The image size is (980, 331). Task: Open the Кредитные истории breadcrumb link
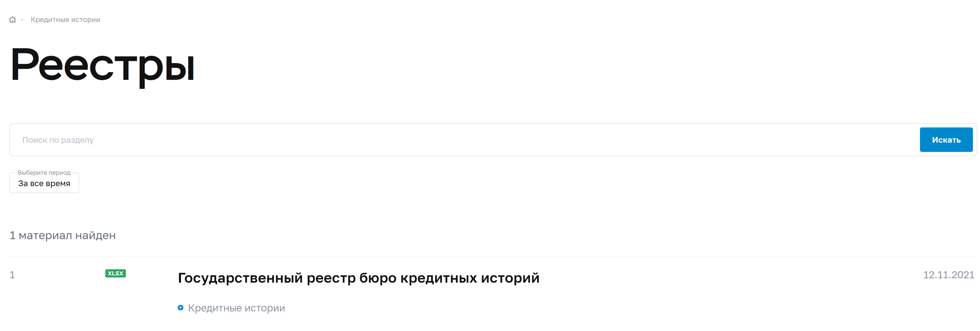coord(65,19)
